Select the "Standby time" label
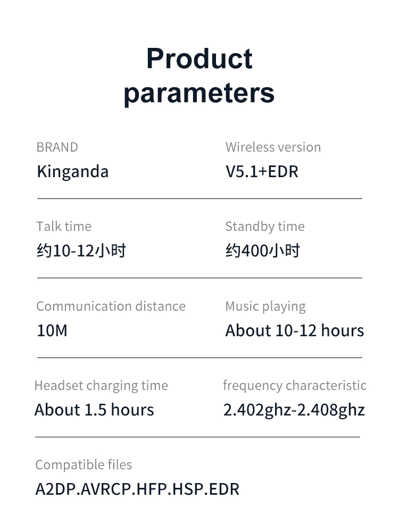 tap(264, 227)
